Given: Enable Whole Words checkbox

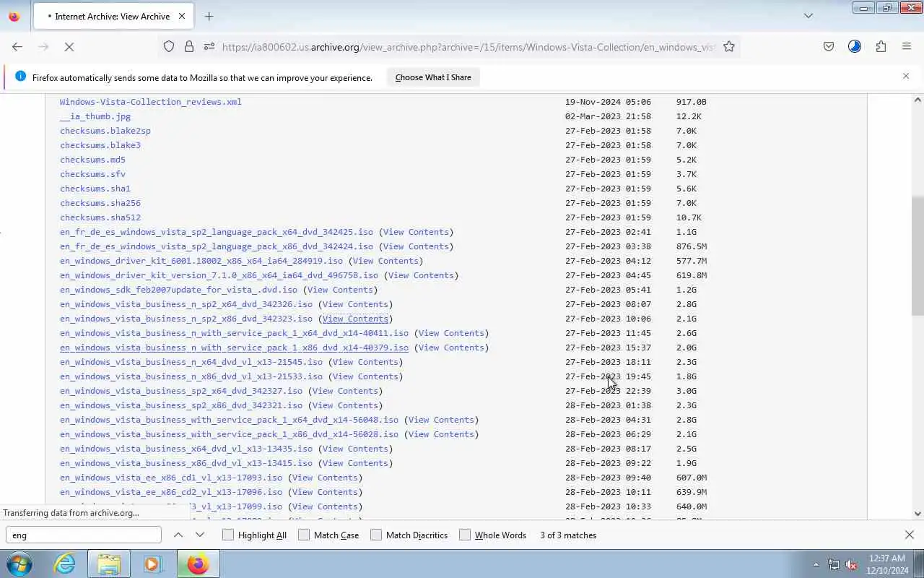Looking at the screenshot, I should tap(465, 535).
